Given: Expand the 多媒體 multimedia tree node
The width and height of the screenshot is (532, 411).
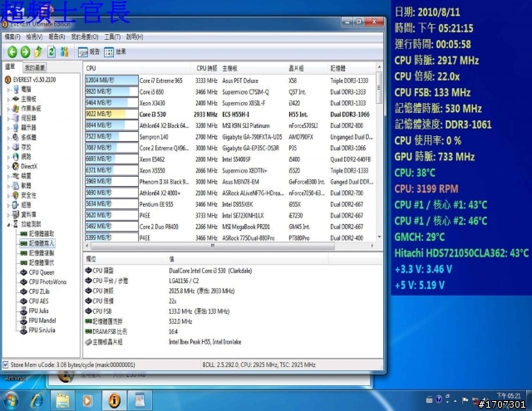Looking at the screenshot, I should 8,138.
